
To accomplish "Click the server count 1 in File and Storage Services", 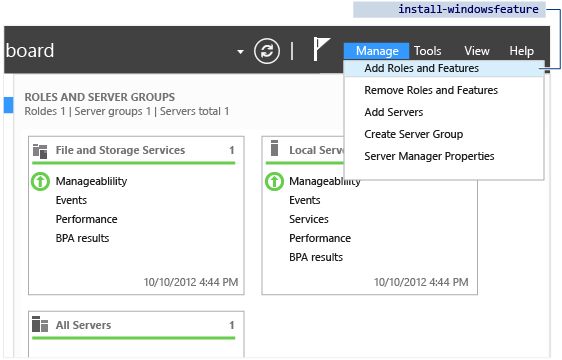I will pos(232,150).
